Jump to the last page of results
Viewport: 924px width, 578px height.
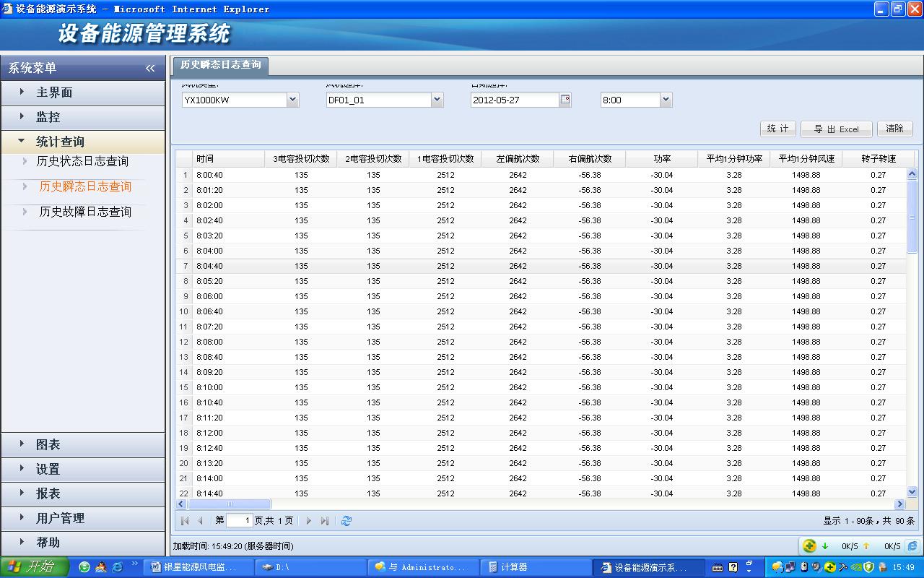point(325,520)
